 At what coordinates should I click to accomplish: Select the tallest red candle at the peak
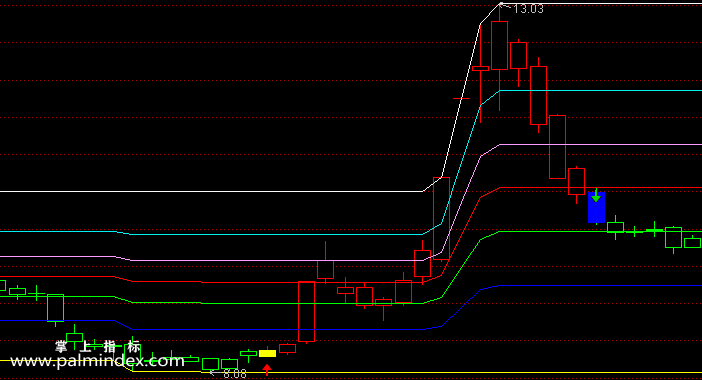499,57
